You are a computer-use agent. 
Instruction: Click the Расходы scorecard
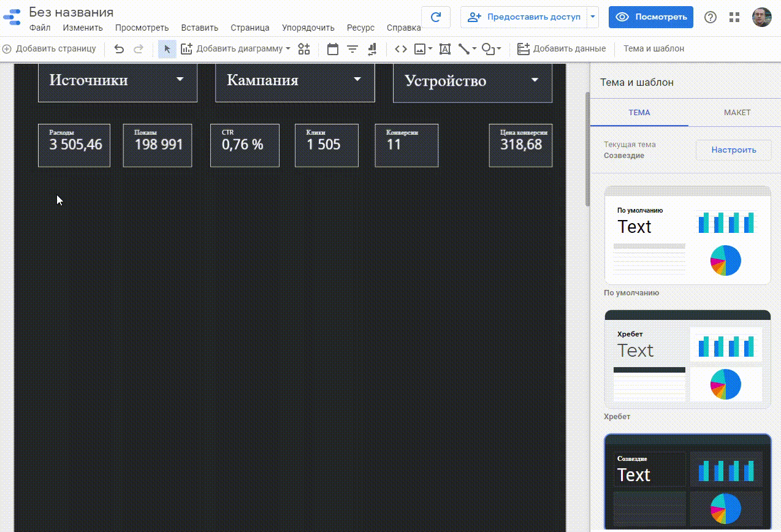point(74,145)
